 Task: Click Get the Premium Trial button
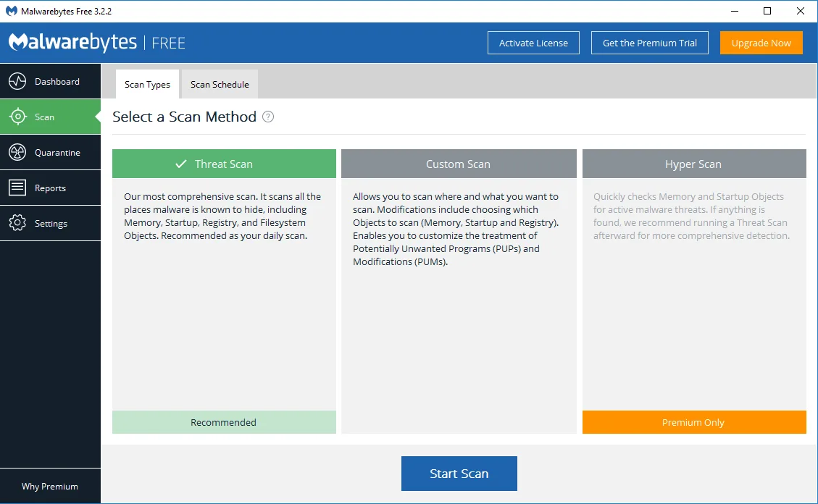649,43
